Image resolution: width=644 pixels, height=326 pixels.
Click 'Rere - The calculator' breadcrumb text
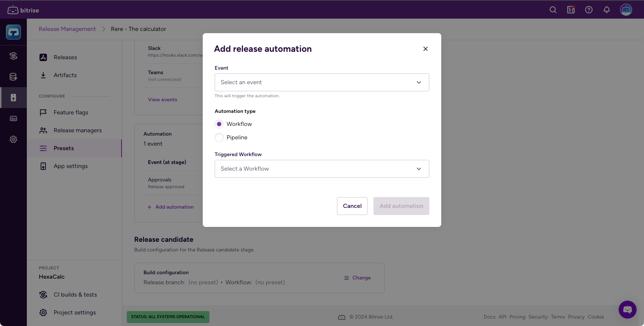[138, 29]
